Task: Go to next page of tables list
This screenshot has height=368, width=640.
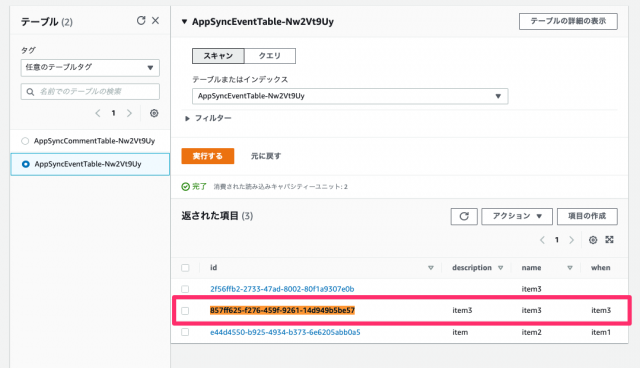Action: (x=129, y=113)
